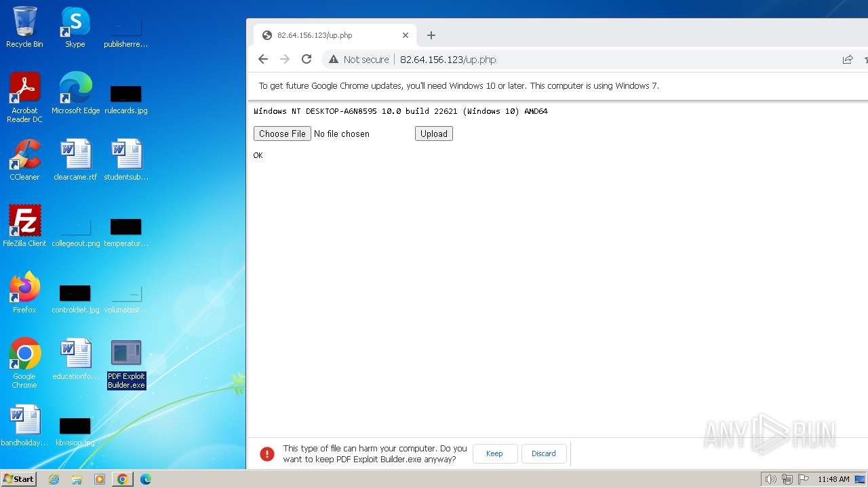Go forward in Chrome
The width and height of the screenshot is (868, 488).
285,60
